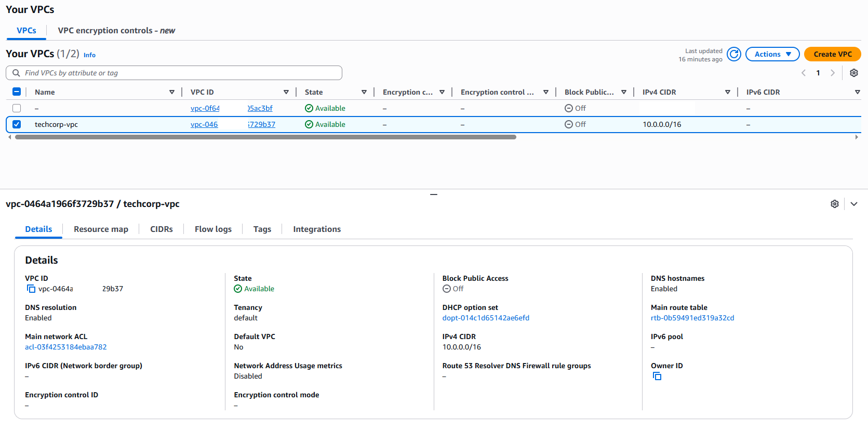Viewport: 868px width, 428px height.
Task: Sort by the Name column arrow
Action: (172, 92)
